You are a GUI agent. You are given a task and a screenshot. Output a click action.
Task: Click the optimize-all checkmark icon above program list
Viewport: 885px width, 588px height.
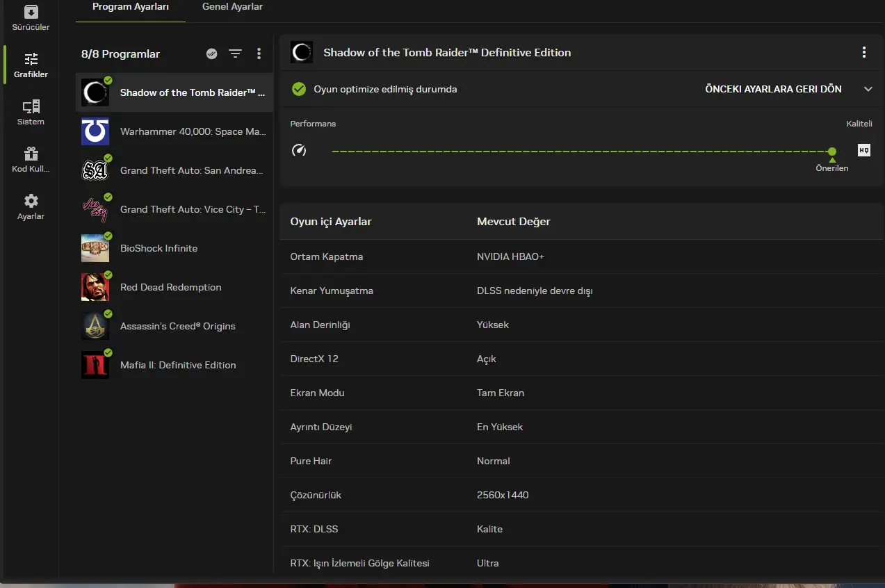click(x=212, y=54)
